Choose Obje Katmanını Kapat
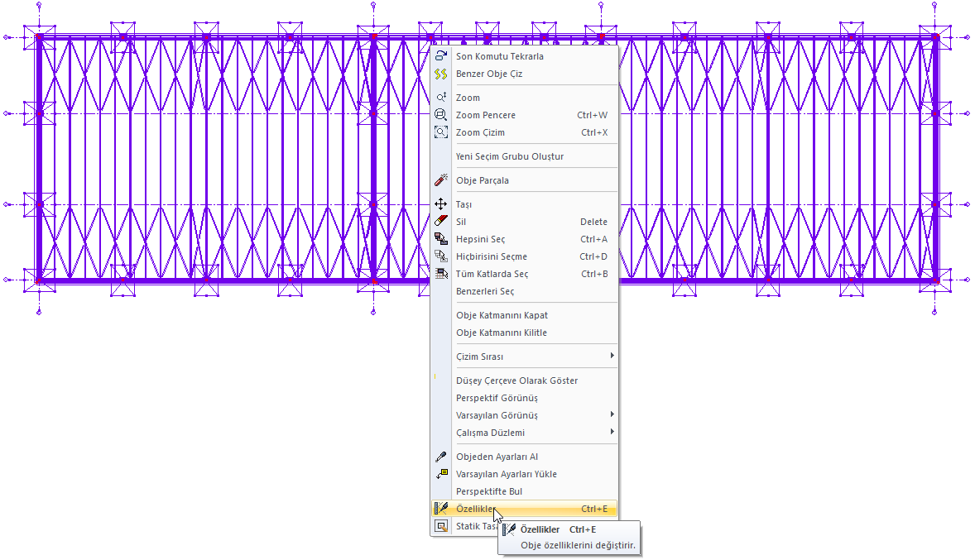The width and height of the screenshot is (975, 560). pyautogui.click(x=524, y=315)
